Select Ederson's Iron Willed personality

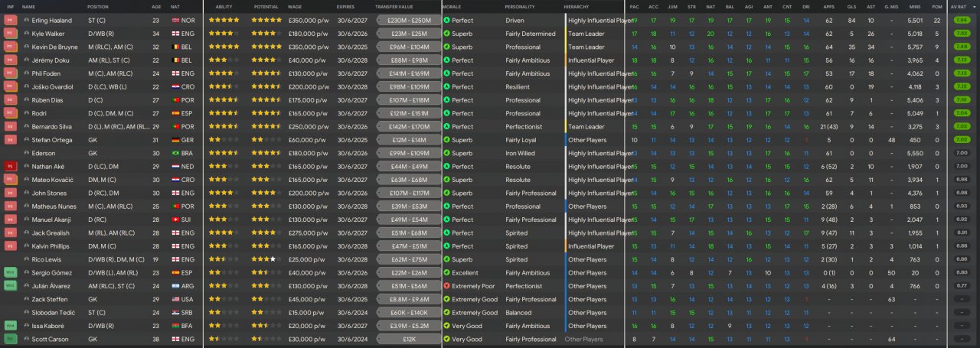(521, 153)
